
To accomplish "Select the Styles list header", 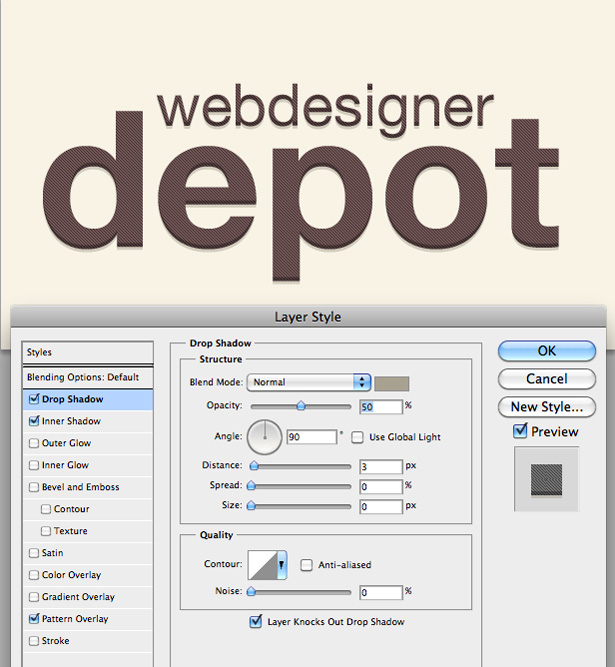I will click(88, 352).
